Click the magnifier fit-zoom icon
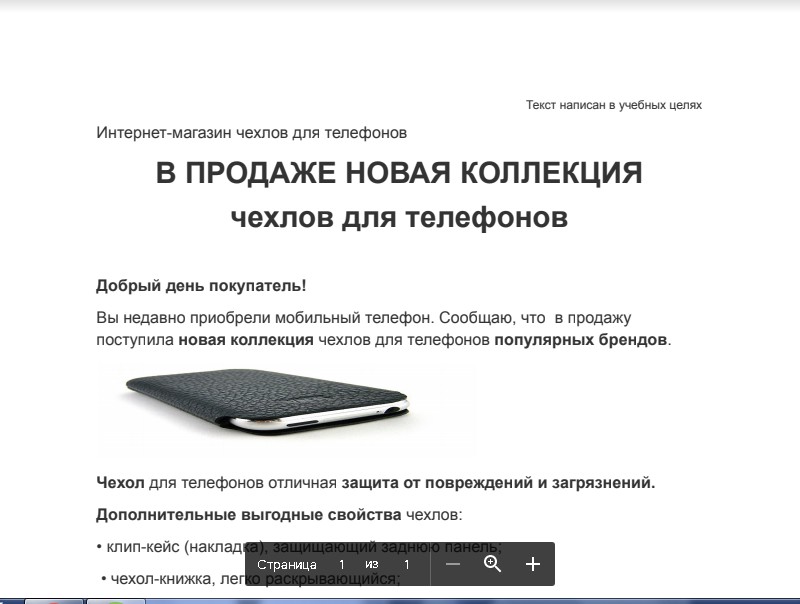Viewport: 800px width, 604px height. point(492,564)
